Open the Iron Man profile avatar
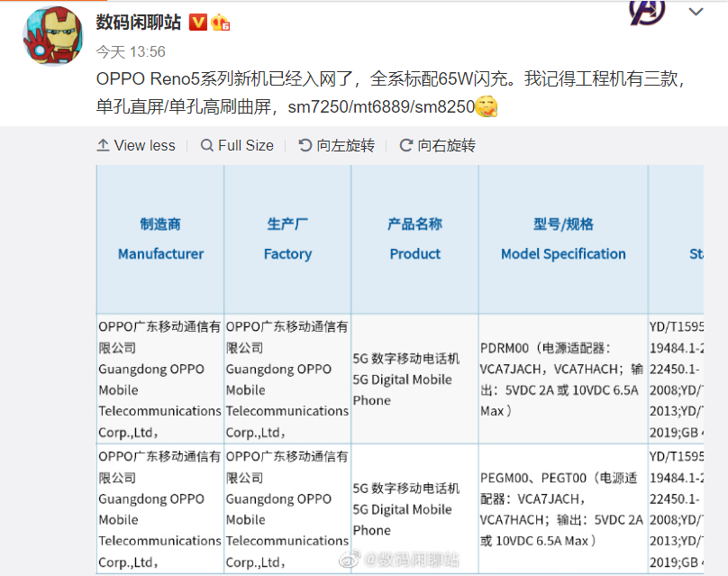This screenshot has width=728, height=576. point(53,36)
